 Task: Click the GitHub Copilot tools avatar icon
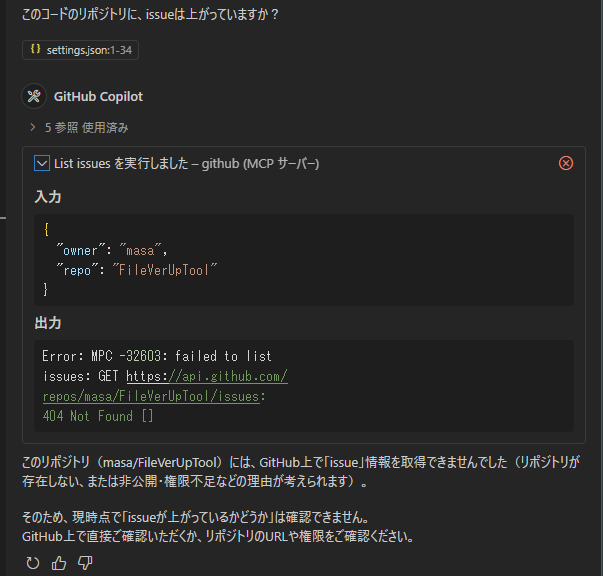tap(34, 96)
